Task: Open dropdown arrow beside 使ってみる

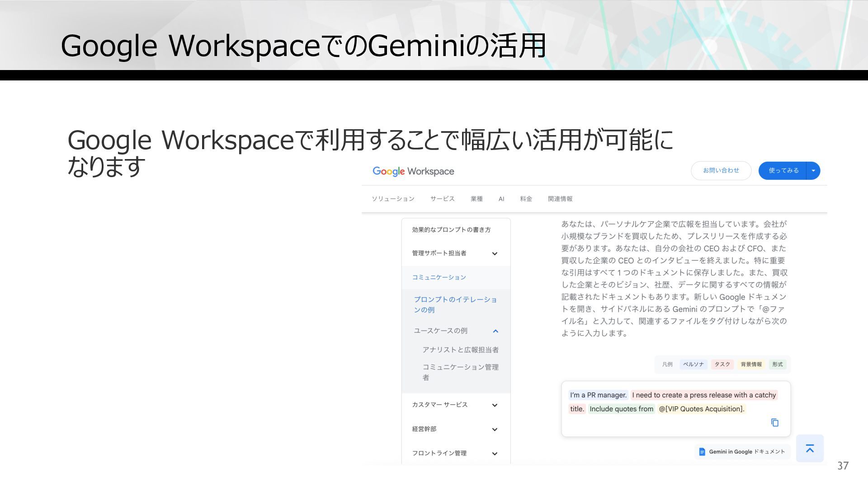Action: point(813,171)
